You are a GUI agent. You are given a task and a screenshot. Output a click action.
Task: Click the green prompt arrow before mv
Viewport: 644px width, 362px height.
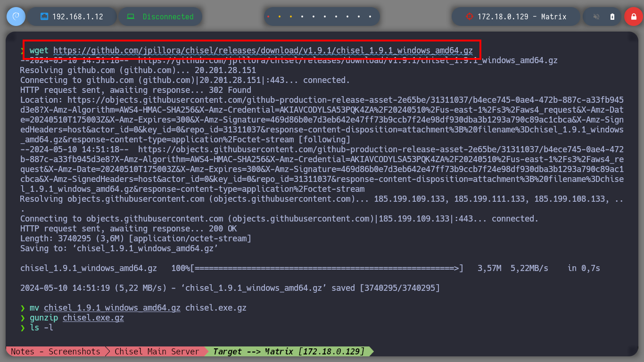[22, 308]
